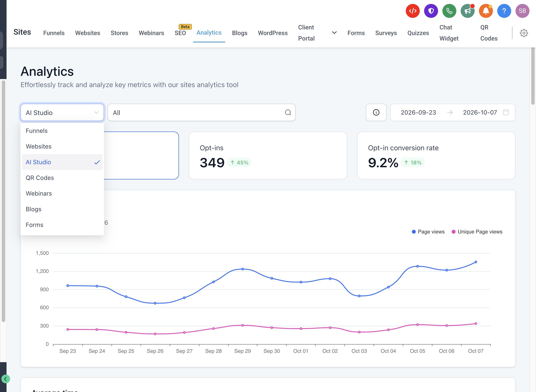This screenshot has height=392, width=536.
Task: Switch to the Stores tab
Action: coord(119,33)
